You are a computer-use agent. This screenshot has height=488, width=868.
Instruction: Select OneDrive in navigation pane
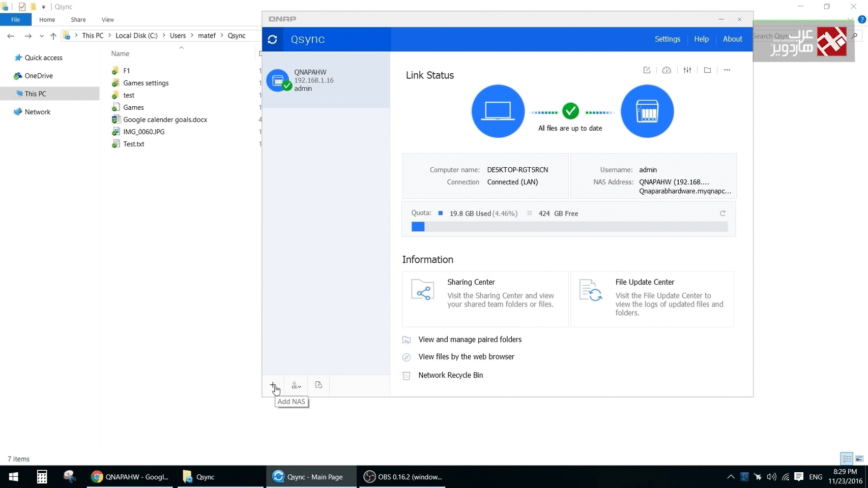pyautogui.click(x=39, y=76)
